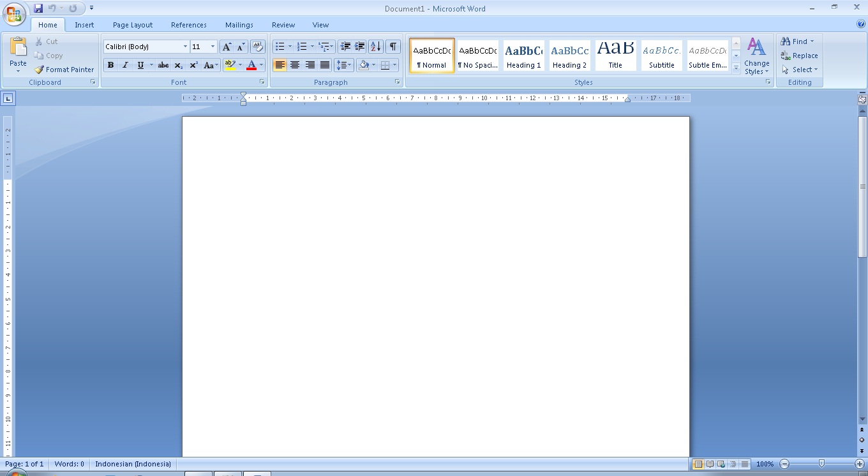Click the Change Styles button
This screenshot has width=868, height=476.
757,56
